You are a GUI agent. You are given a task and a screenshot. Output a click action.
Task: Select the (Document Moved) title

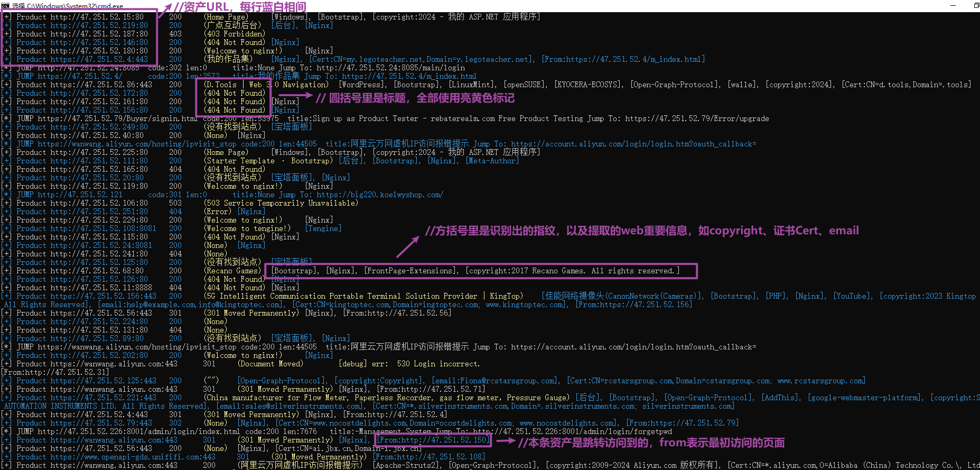[x=270, y=364]
